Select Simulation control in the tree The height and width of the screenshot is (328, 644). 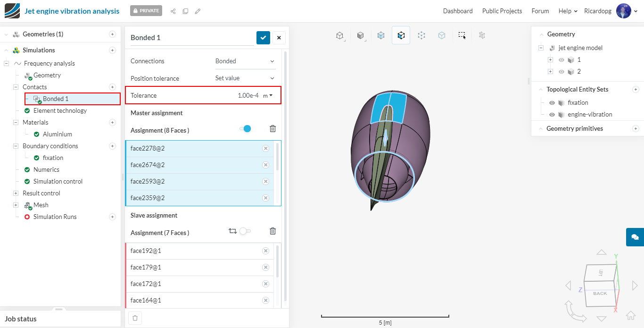(58, 181)
